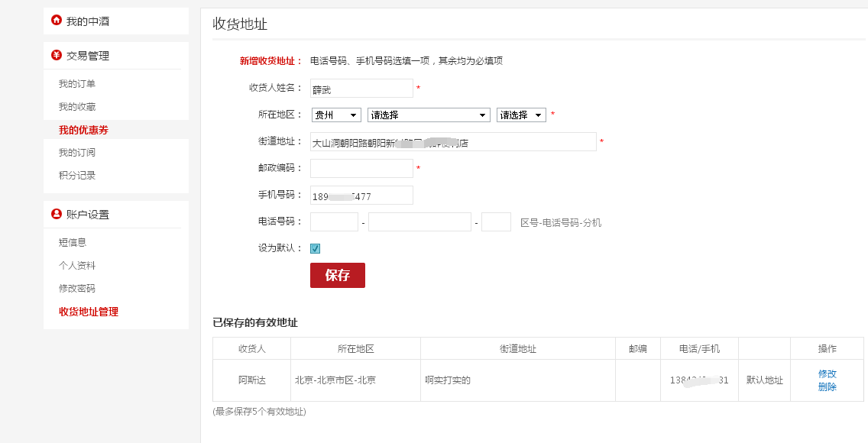Open the city dropdown showing 请选择
Screen dimensions: 868x443
click(x=429, y=115)
